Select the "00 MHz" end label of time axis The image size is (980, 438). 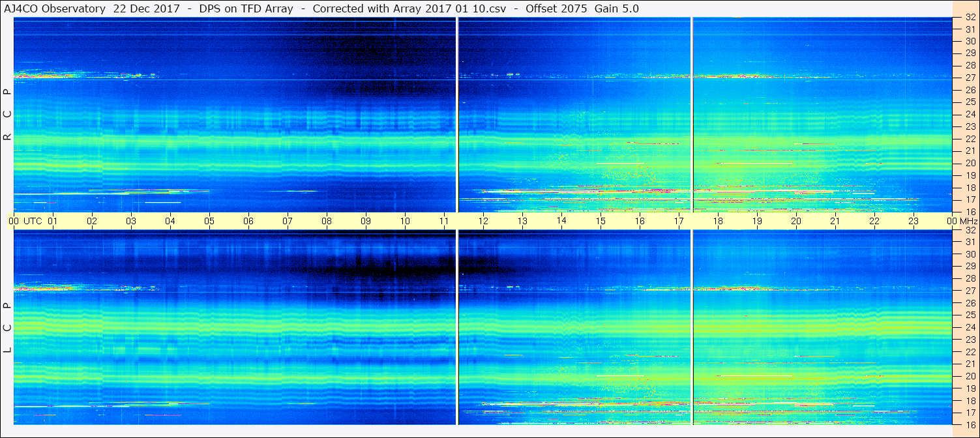coord(963,221)
